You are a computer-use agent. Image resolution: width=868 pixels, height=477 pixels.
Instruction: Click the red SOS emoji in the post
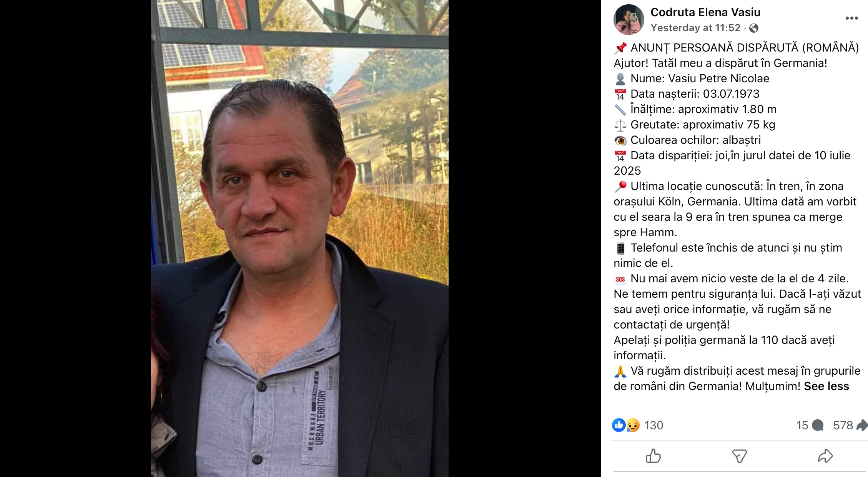click(x=620, y=279)
